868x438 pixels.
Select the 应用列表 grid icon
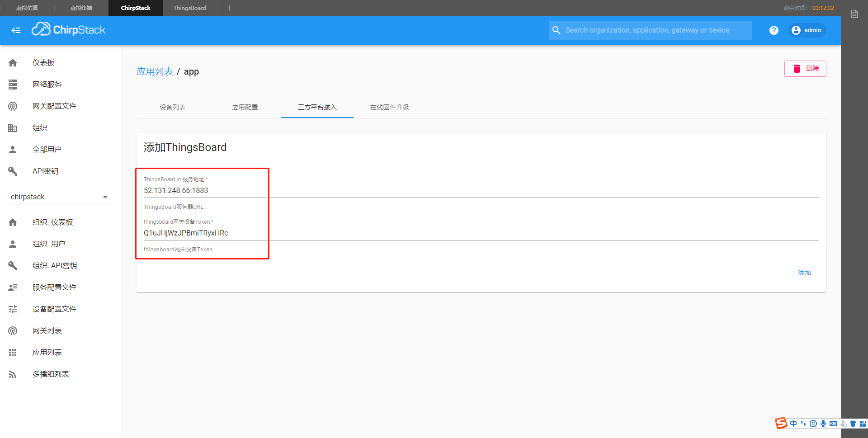tap(12, 352)
